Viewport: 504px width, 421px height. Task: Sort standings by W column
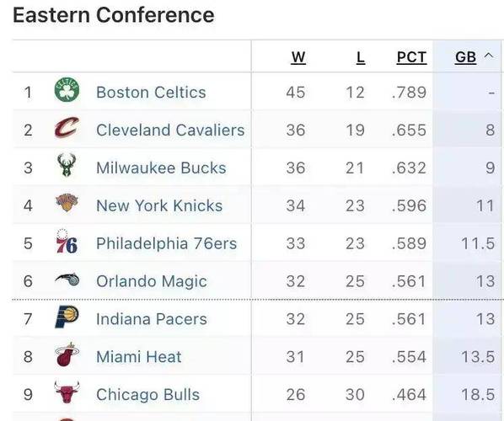[x=298, y=57]
